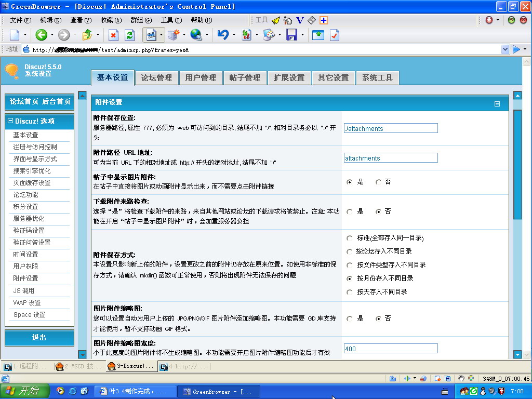Click the gray Forward arrow button
Image resolution: width=532 pixels, height=399 pixels.
point(64,35)
